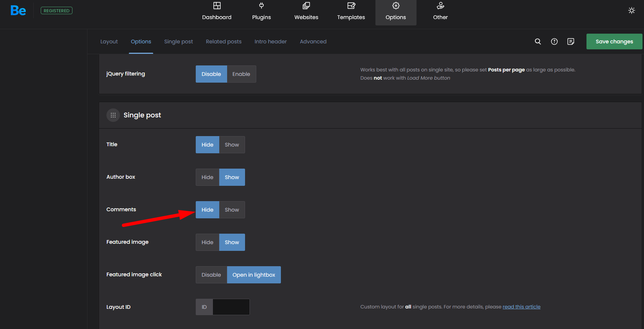Click Single post section grid handle icon
The image size is (644, 329).
tap(113, 115)
